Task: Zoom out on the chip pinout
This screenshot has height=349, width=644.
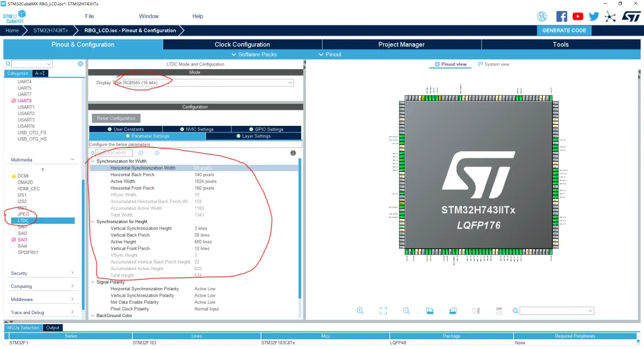Action: (x=406, y=311)
